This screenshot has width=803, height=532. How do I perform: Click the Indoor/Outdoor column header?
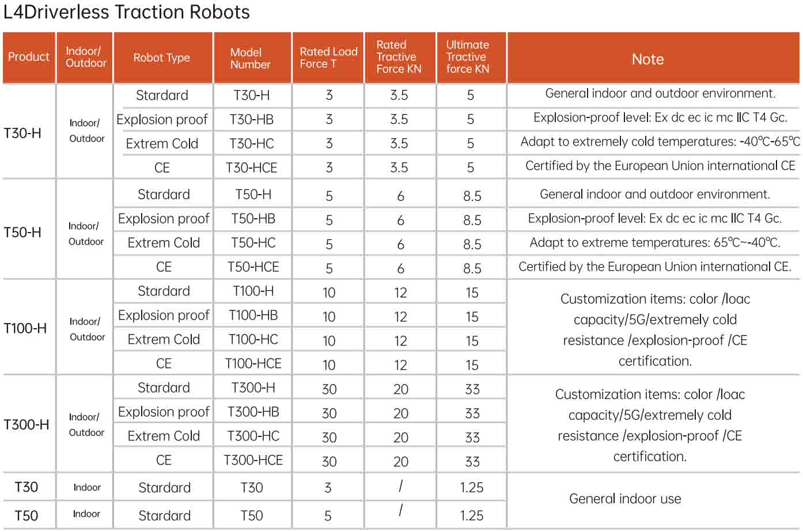(x=86, y=57)
